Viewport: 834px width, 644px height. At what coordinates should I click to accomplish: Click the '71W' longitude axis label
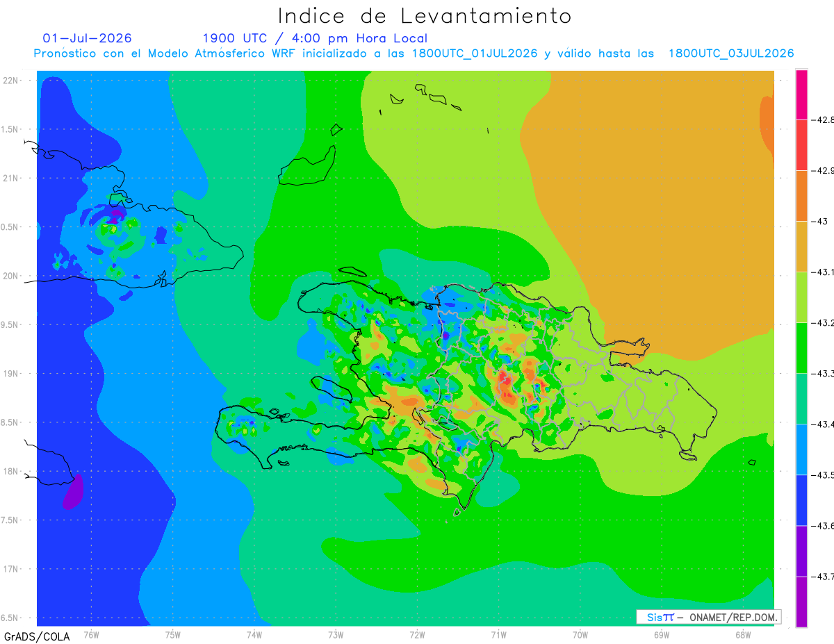[498, 634]
